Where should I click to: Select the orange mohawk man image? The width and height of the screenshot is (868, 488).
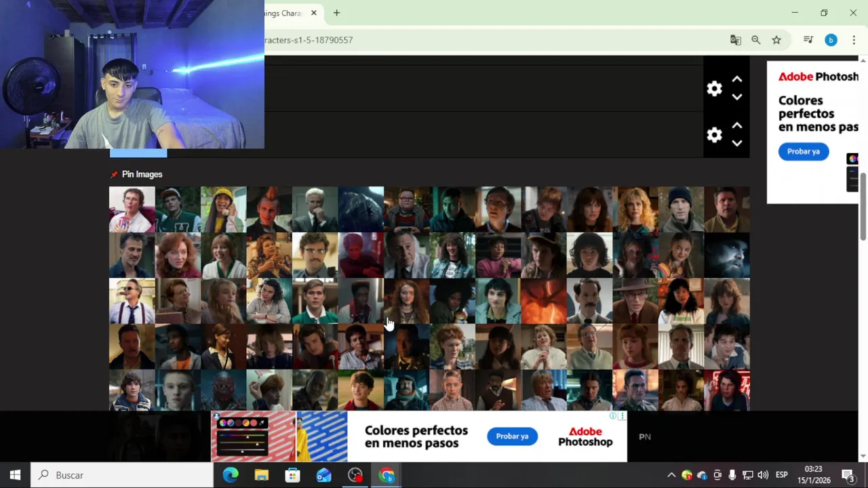pos(269,209)
